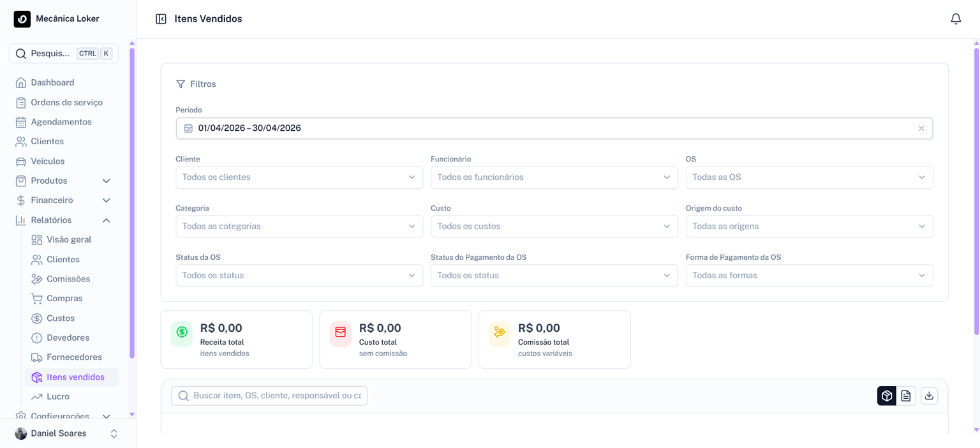980x448 pixels.
Task: Click the Pesquisar search box
Action: point(64,54)
